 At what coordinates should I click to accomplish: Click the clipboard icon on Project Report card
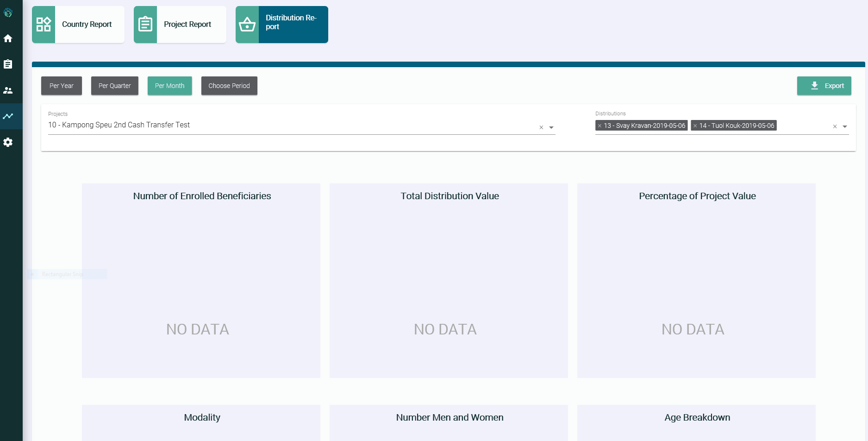pos(145,24)
